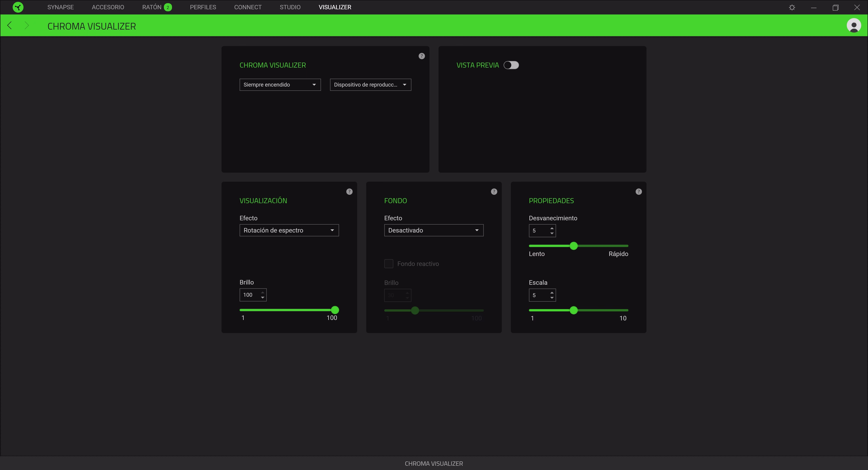Open help for Propiedades panel
868x470 pixels.
point(639,192)
